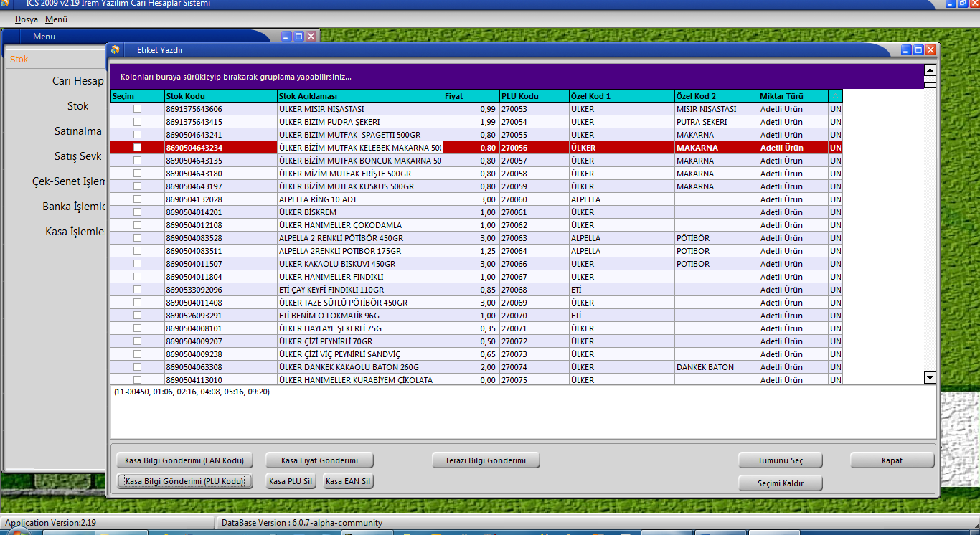This screenshot has width=980, height=535.
Task: Select ÜLKER KAKAOLU BİSKÜVİ 450GR row
Action: coord(476,264)
